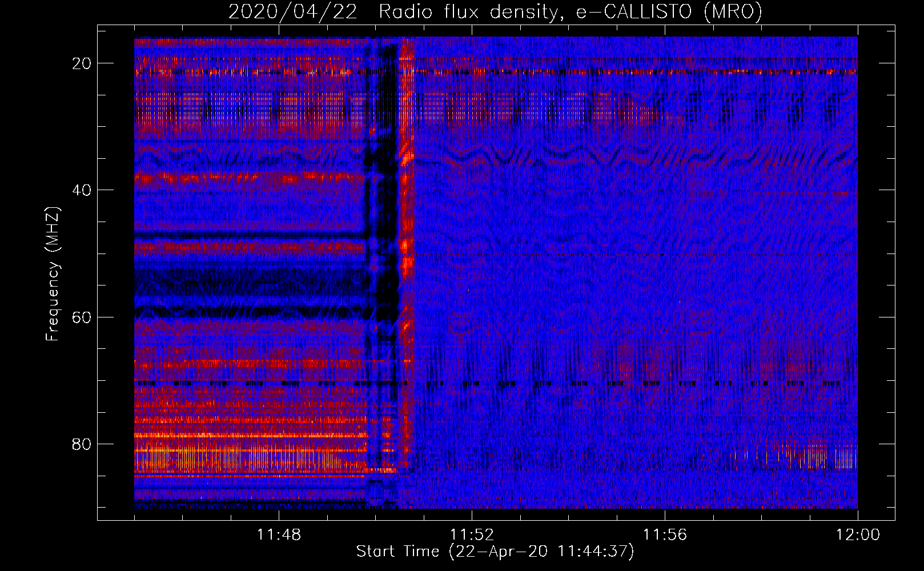Click the 11:56 time tick label
The height and width of the screenshot is (571, 924).
coord(665,535)
